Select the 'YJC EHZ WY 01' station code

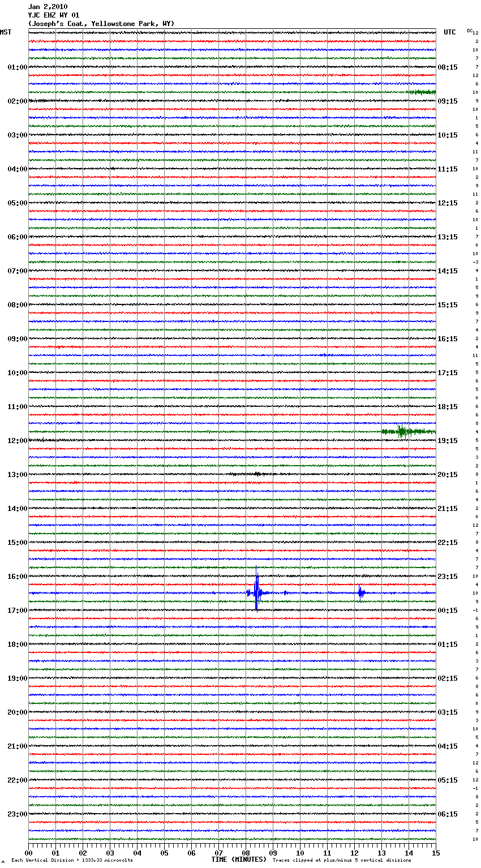(x=54, y=15)
